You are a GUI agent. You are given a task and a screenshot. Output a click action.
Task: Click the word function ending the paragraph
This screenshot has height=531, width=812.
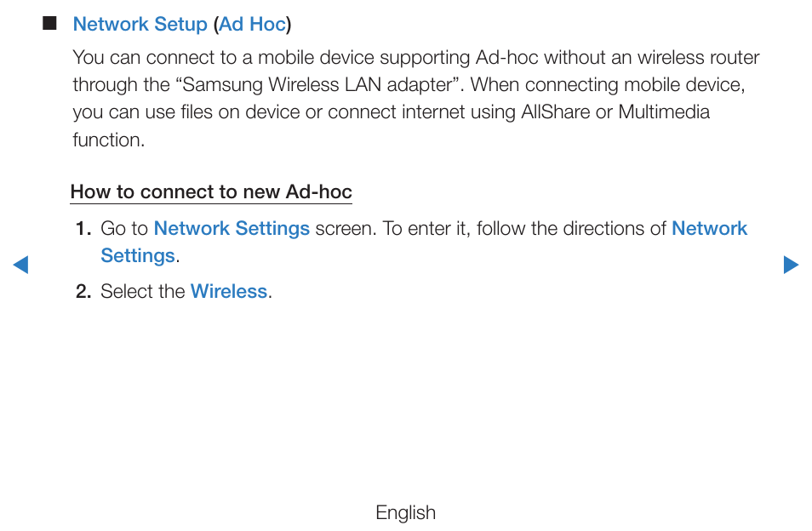coord(106,140)
